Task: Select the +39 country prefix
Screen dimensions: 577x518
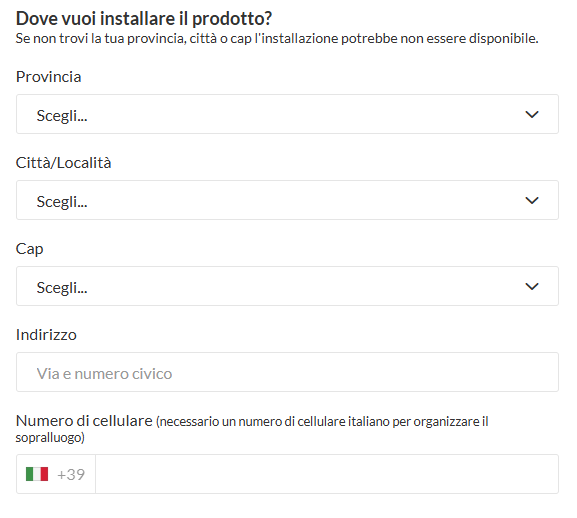Action: 71,474
